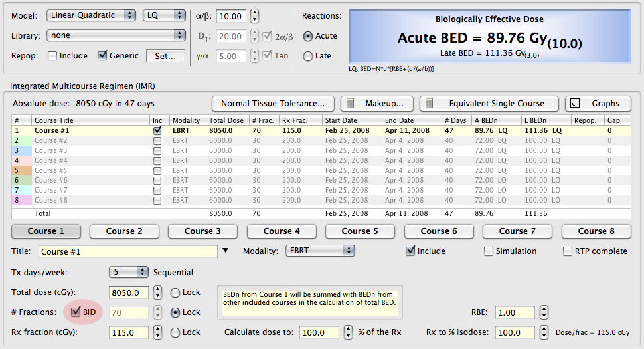Image resolution: width=644 pixels, height=349 pixels.
Task: Click the Makeup button
Action: click(376, 104)
